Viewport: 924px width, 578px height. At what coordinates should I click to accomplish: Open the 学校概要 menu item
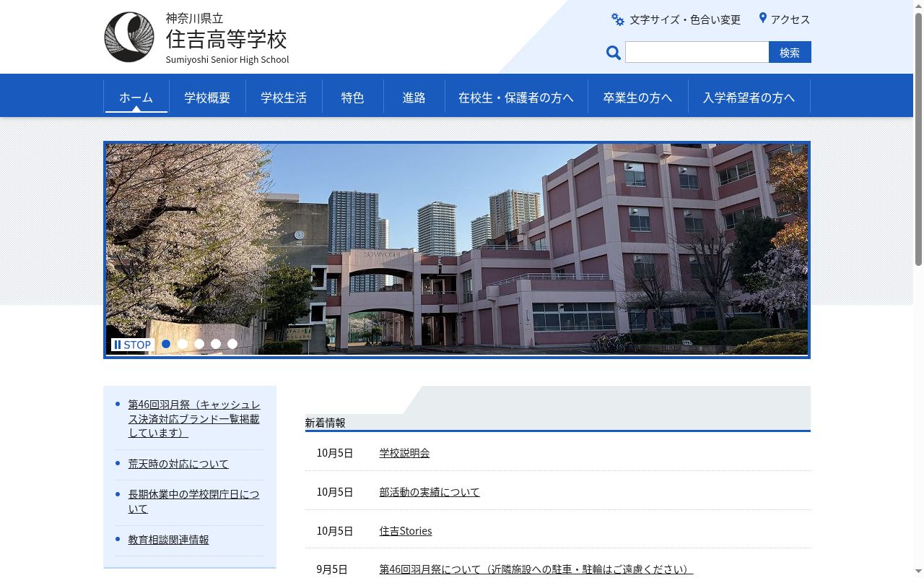[207, 97]
